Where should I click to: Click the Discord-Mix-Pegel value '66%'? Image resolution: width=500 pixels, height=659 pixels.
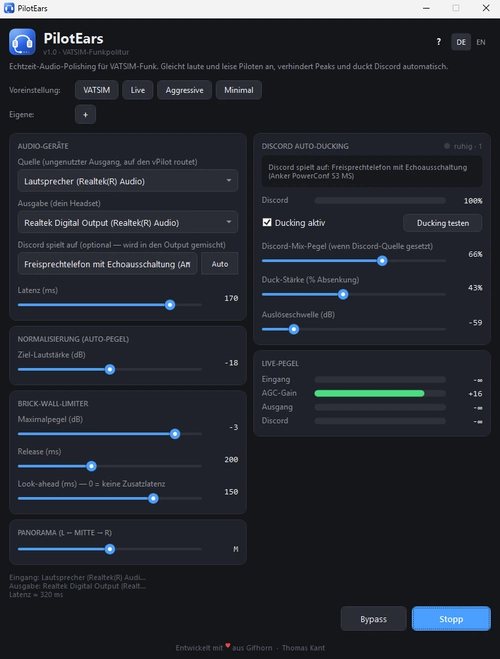(475, 254)
